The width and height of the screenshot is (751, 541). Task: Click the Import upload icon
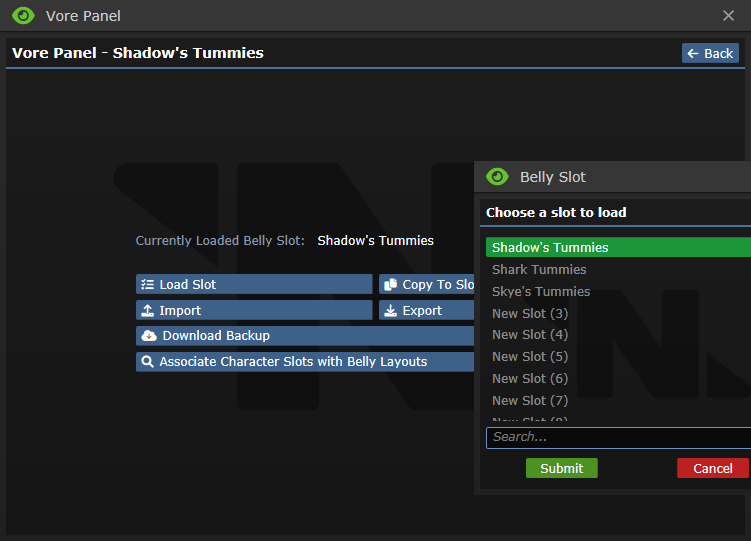148,310
